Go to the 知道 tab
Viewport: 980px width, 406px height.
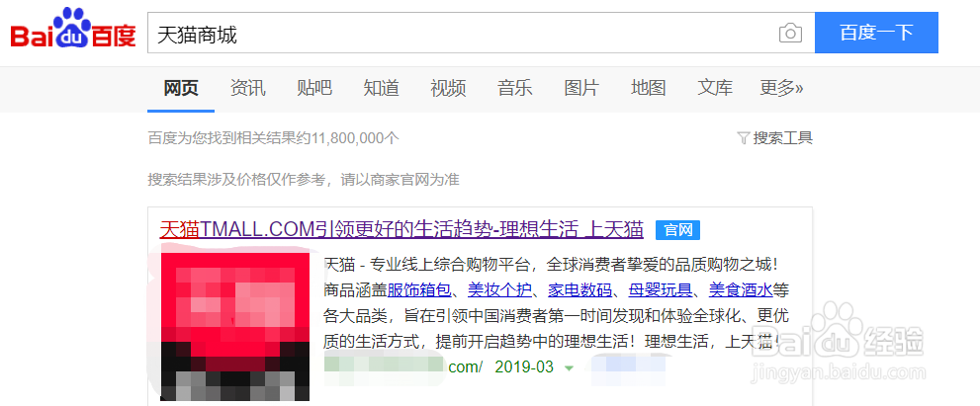(382, 88)
